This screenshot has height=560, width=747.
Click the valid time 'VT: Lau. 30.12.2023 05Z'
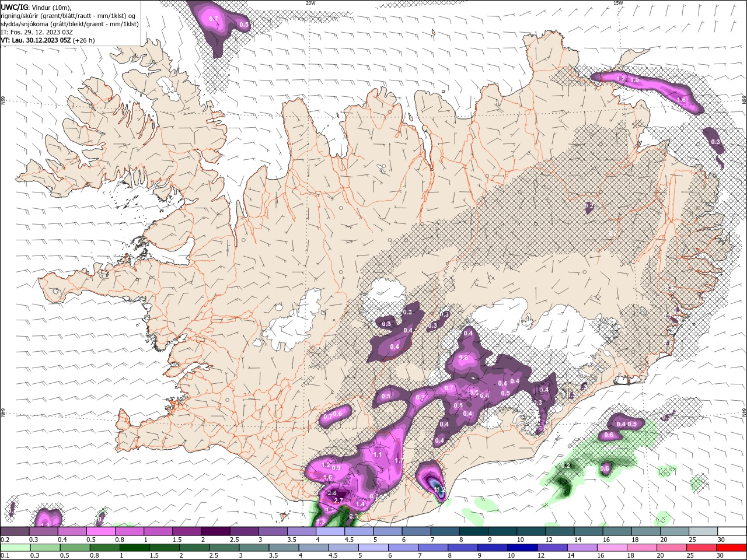tap(36, 41)
